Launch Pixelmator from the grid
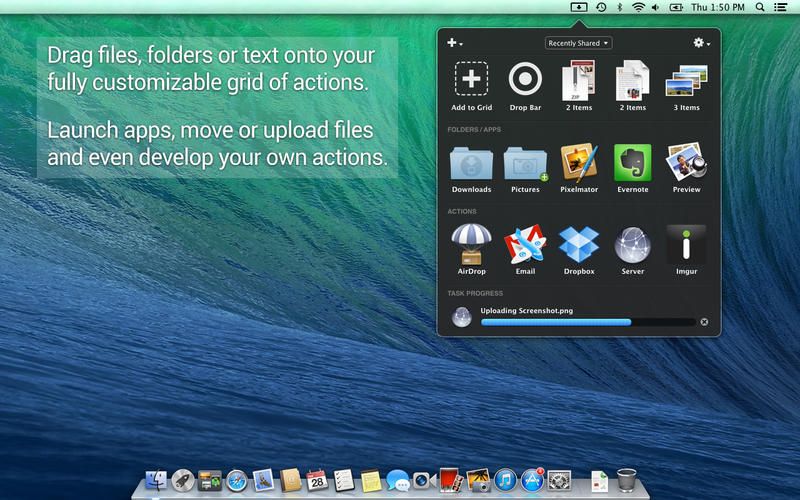Viewport: 800px width, 500px height. 579,162
